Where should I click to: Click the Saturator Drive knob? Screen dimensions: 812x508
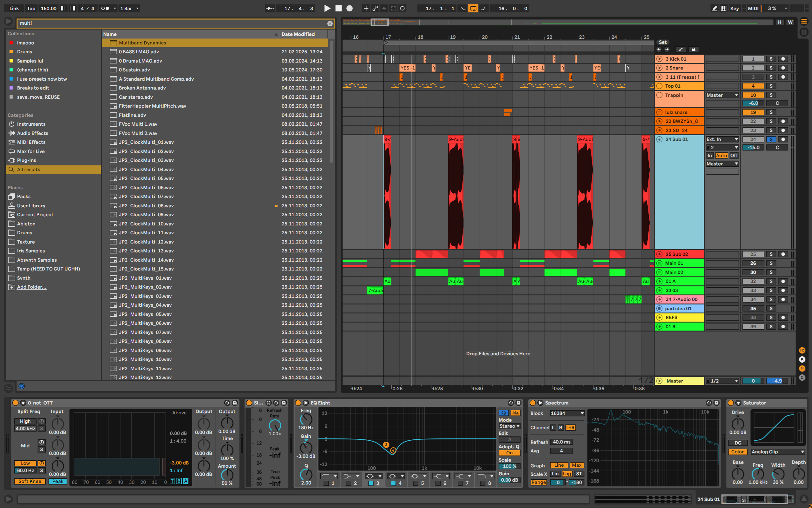(737, 423)
